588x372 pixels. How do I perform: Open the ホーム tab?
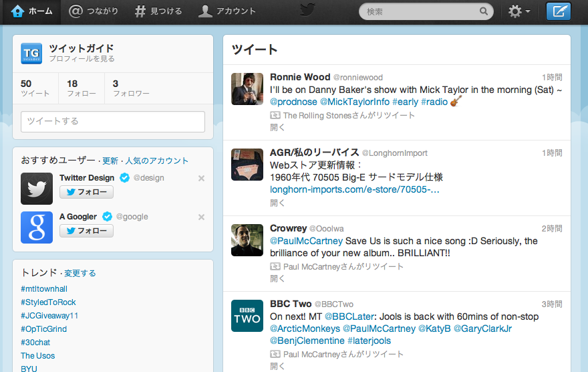coord(31,11)
